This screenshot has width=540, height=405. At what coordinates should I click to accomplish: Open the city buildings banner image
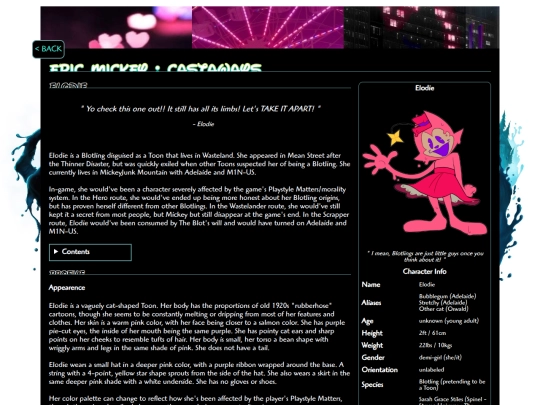(x=422, y=28)
